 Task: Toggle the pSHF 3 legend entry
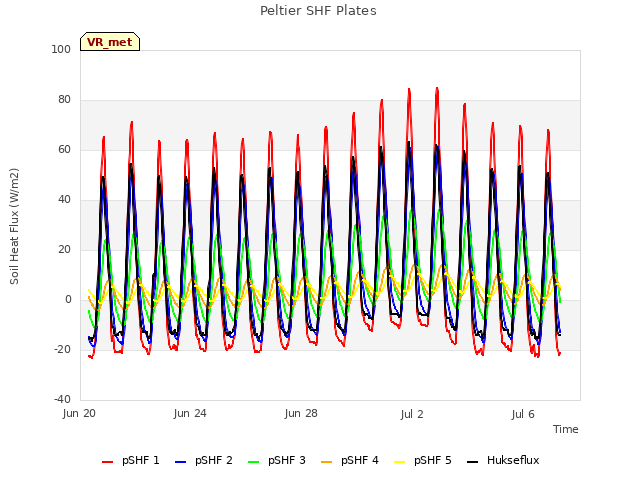[277, 460]
